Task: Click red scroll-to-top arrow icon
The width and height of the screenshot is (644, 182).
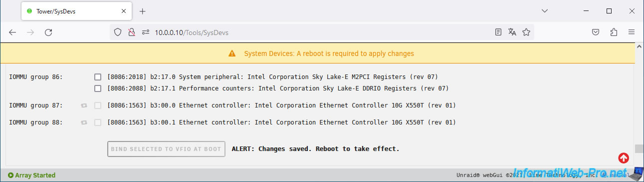Action: [624, 158]
